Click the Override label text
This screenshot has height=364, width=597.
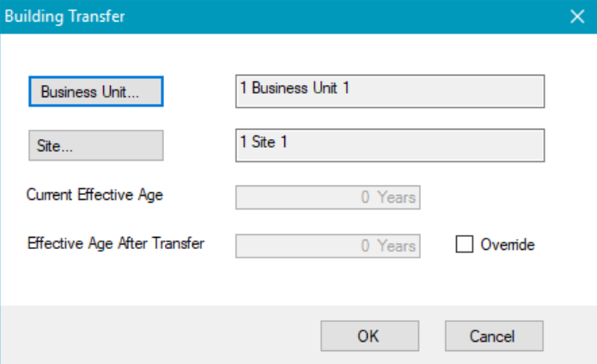click(507, 246)
